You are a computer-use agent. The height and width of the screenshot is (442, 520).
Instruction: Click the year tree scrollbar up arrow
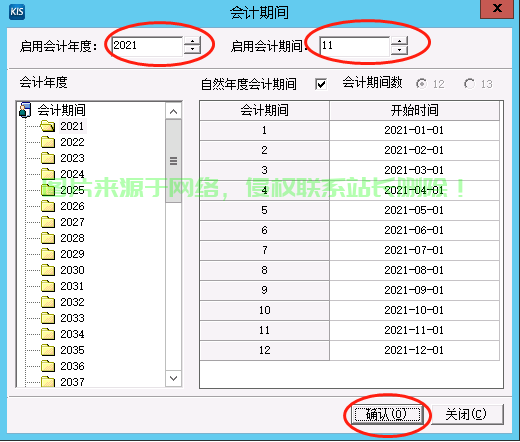tap(173, 111)
